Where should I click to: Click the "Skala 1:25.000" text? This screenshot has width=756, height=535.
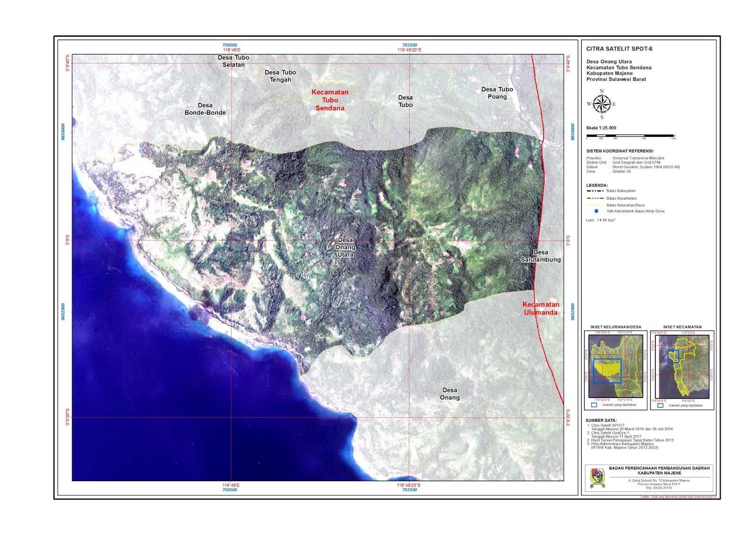click(601, 128)
